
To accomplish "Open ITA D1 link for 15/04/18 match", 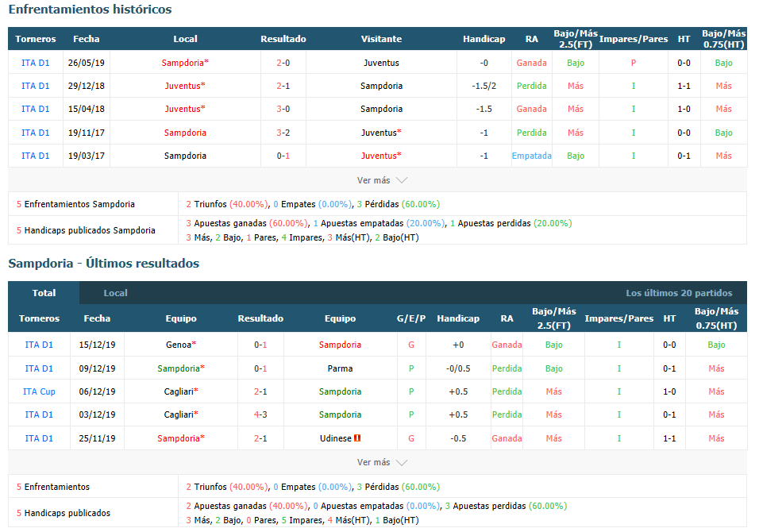I will click(x=36, y=109).
